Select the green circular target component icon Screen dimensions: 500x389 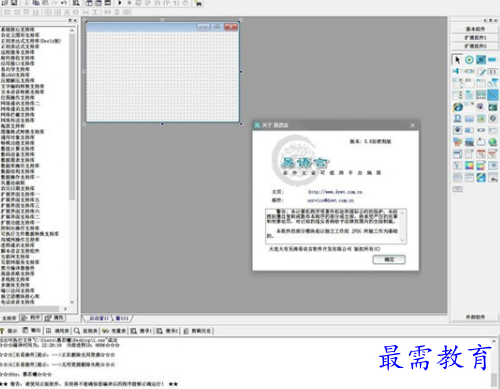click(469, 60)
